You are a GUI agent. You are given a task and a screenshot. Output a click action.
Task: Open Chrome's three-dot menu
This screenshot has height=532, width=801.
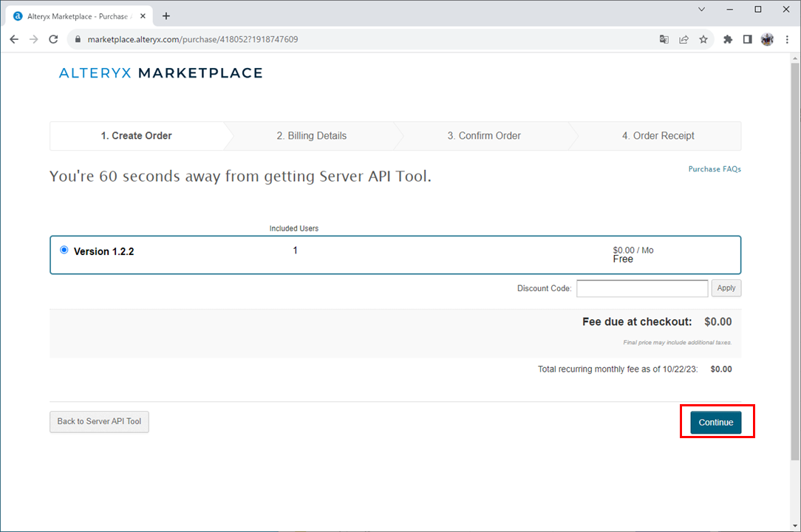[786, 39]
